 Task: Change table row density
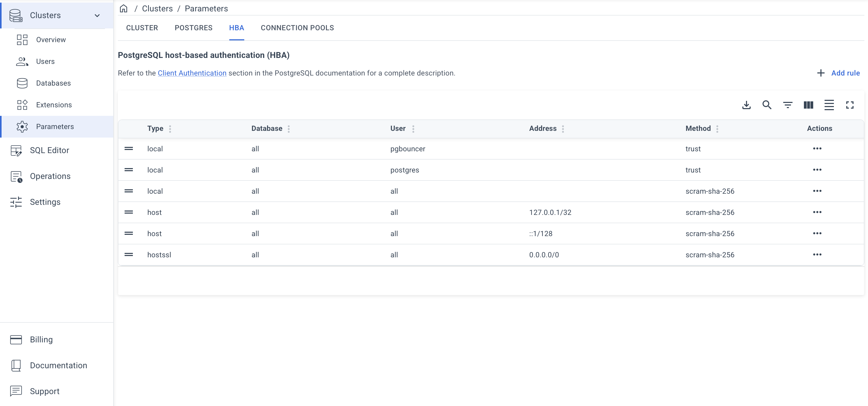829,105
